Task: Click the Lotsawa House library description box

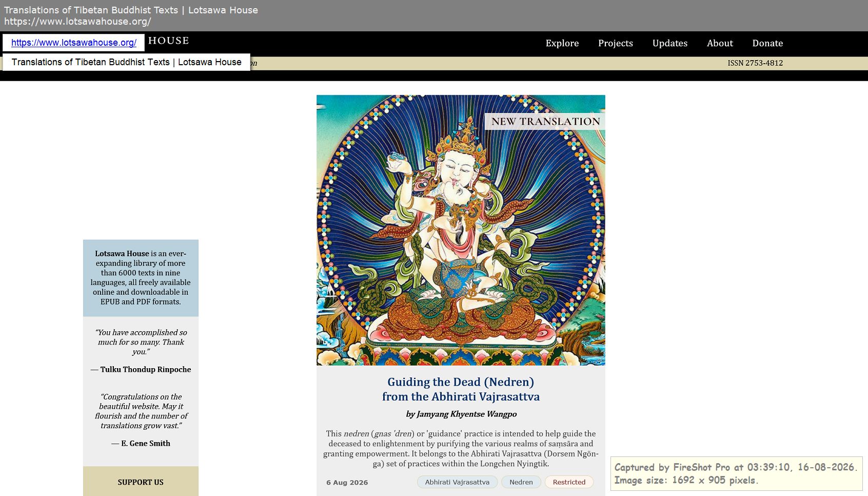Action: click(x=141, y=278)
